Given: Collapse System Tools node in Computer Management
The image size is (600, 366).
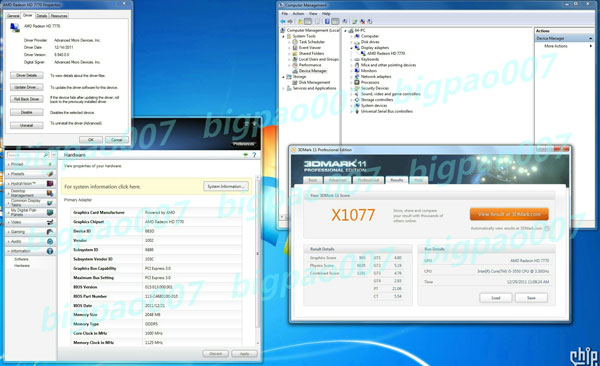Looking at the screenshot, I should tap(284, 36).
